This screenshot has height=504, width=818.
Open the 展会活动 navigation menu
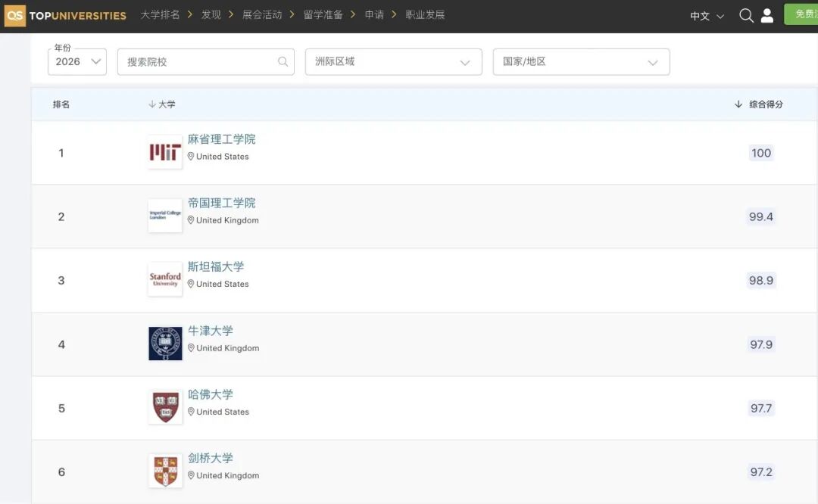tap(262, 14)
